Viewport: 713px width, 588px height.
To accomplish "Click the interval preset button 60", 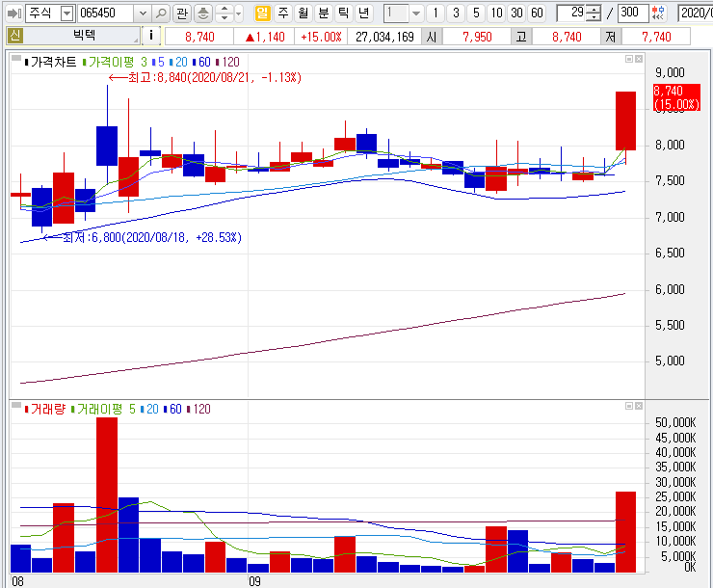I will click(537, 13).
